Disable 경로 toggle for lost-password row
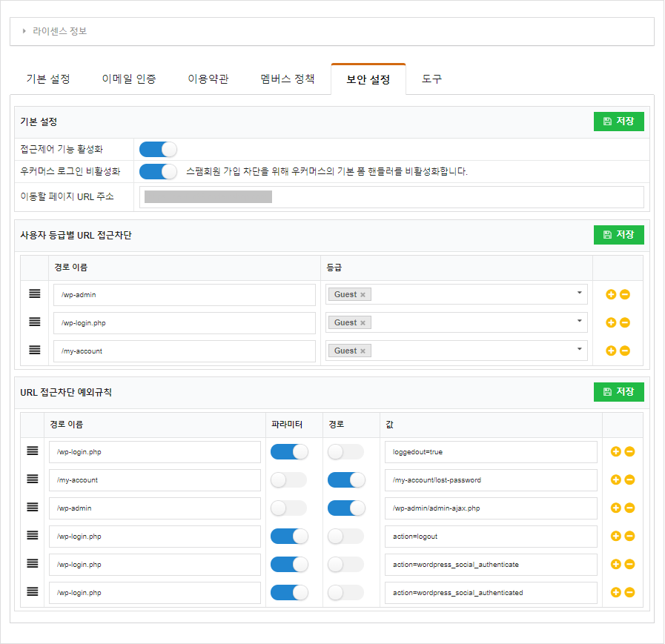665x644 pixels. (x=346, y=480)
